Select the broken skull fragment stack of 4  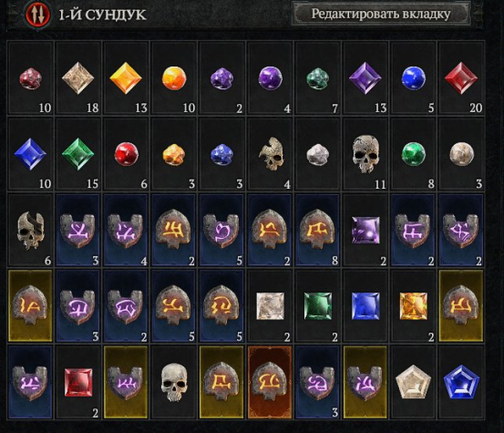(270, 154)
